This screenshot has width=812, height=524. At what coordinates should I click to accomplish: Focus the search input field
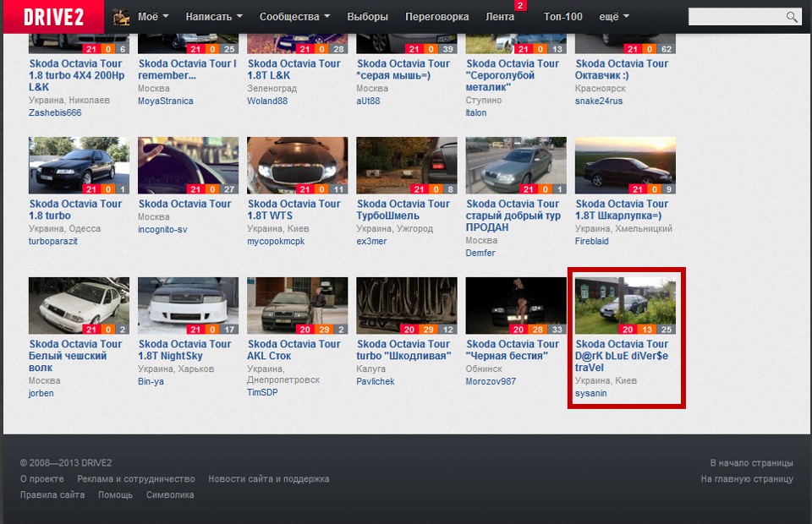tap(737, 17)
